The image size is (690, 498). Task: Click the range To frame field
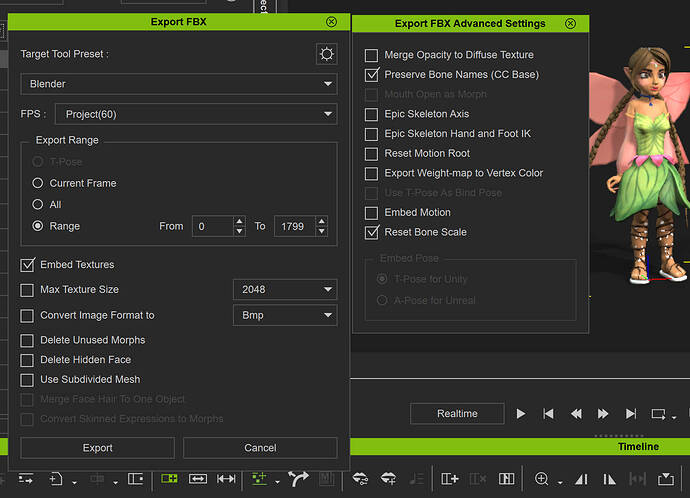(294, 226)
